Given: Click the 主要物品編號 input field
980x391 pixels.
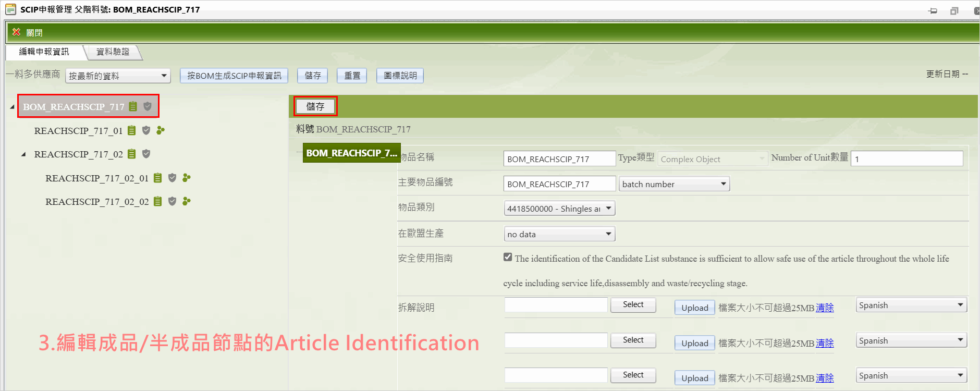Looking at the screenshot, I should click(x=559, y=184).
